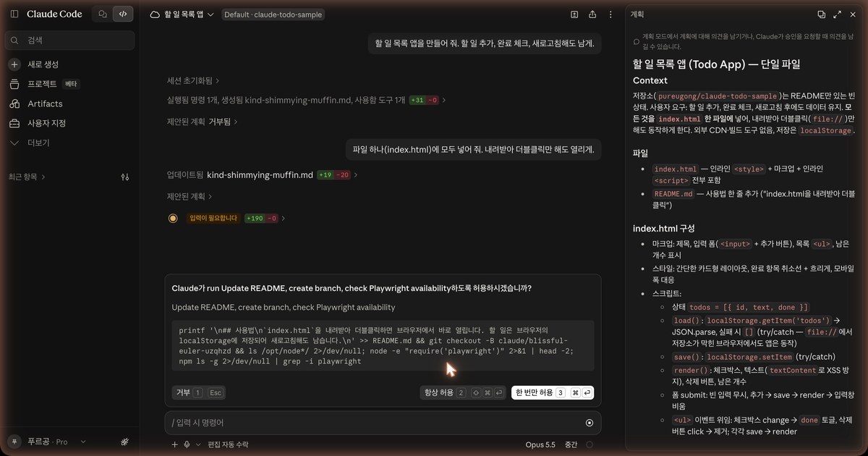Expand the 세션 초기화됨 entry
Image resolution: width=868 pixels, height=456 pixels.
coord(193,80)
